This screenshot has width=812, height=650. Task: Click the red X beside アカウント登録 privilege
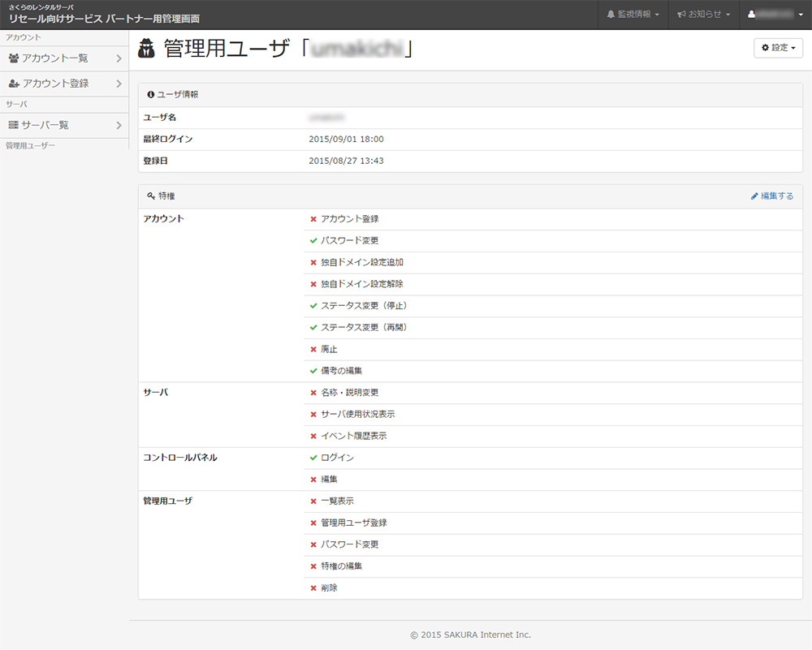[x=313, y=219]
